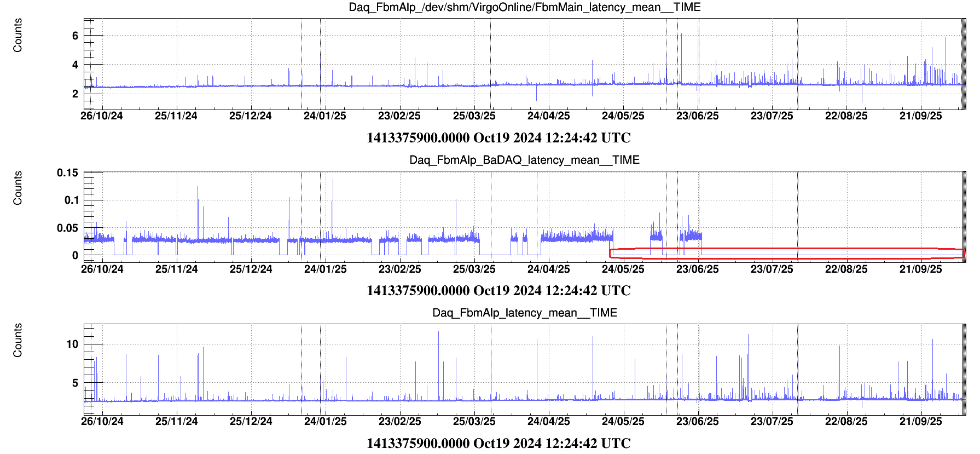Click inside the red highlighted rectangle annotation

coord(787,254)
